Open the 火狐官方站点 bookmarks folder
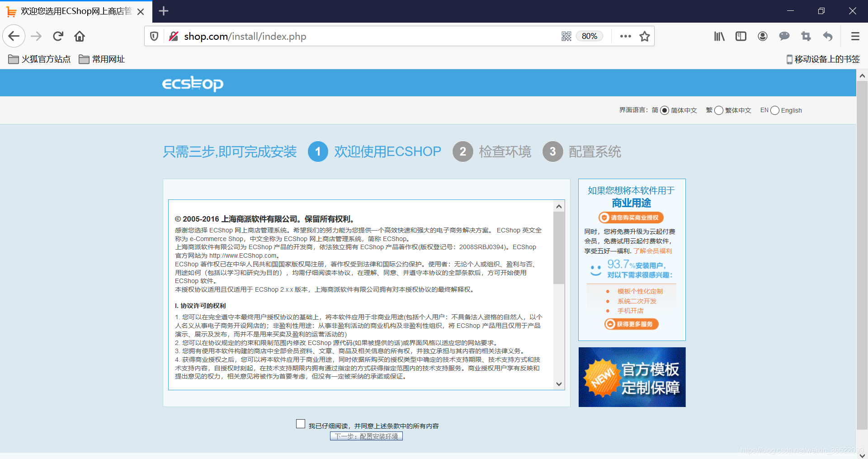 (39, 59)
